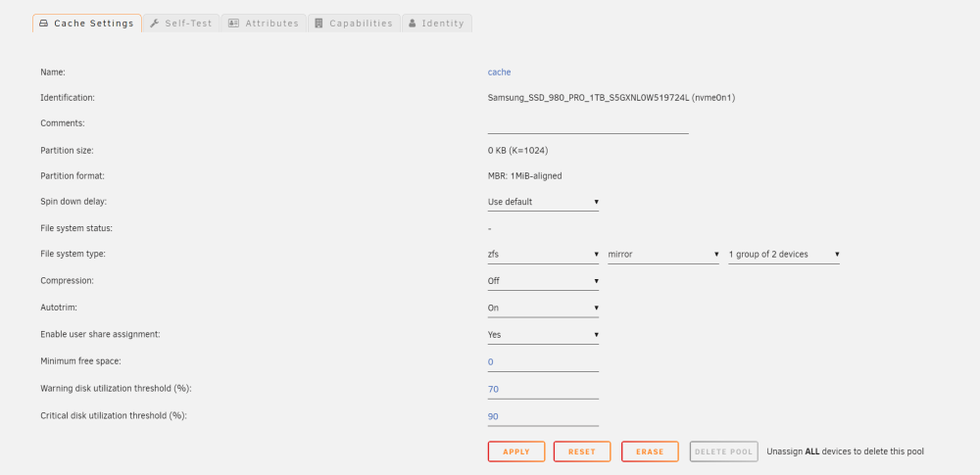Viewport: 980px width, 475px height.
Task: Open the '1 group of 2 devices' dropdown
Action: click(x=784, y=255)
